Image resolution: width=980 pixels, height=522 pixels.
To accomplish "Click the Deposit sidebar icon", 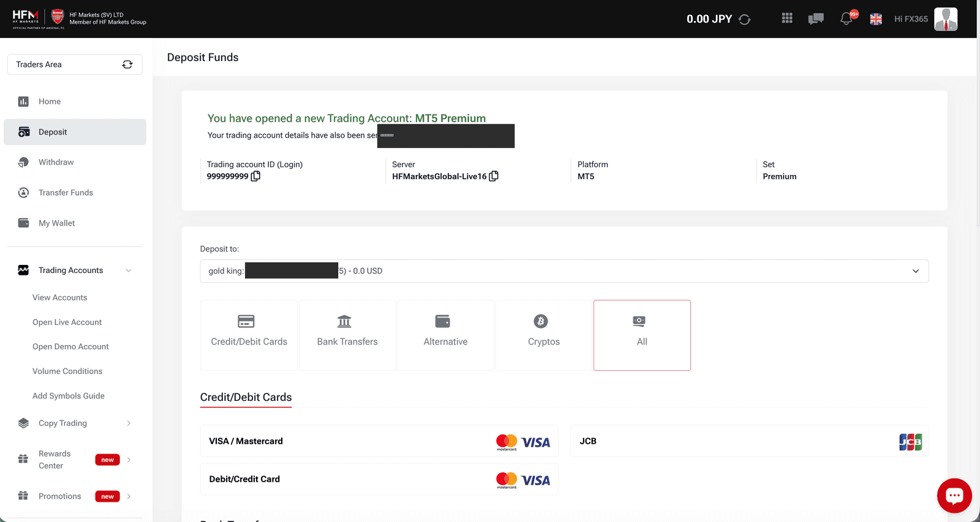I will coord(24,132).
